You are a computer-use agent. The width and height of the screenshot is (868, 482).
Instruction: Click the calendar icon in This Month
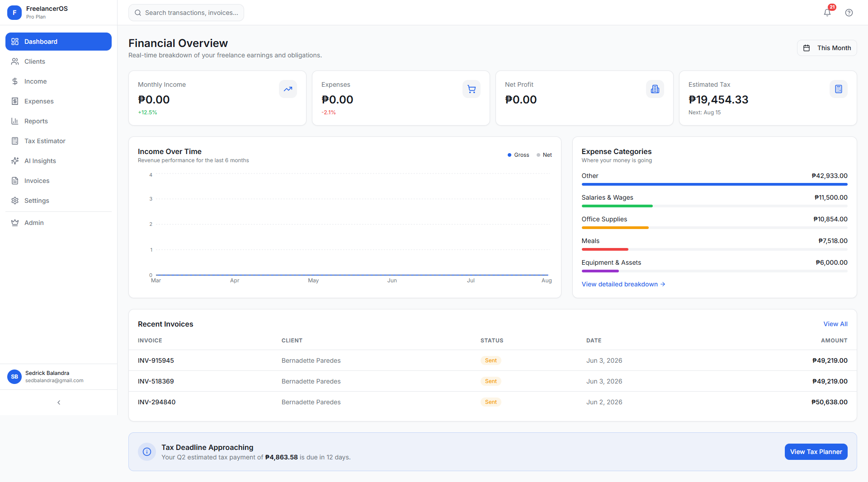807,48
